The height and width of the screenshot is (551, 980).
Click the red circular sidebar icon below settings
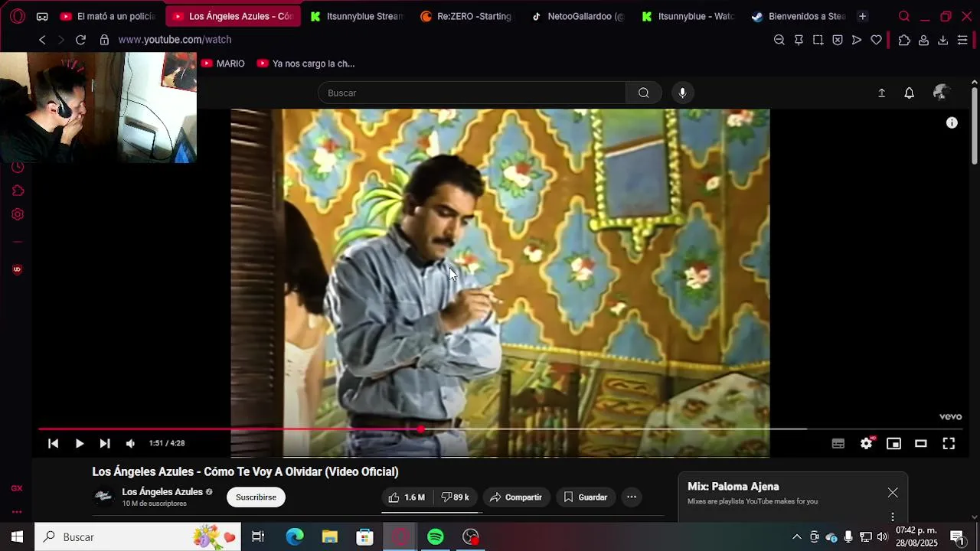pyautogui.click(x=17, y=269)
